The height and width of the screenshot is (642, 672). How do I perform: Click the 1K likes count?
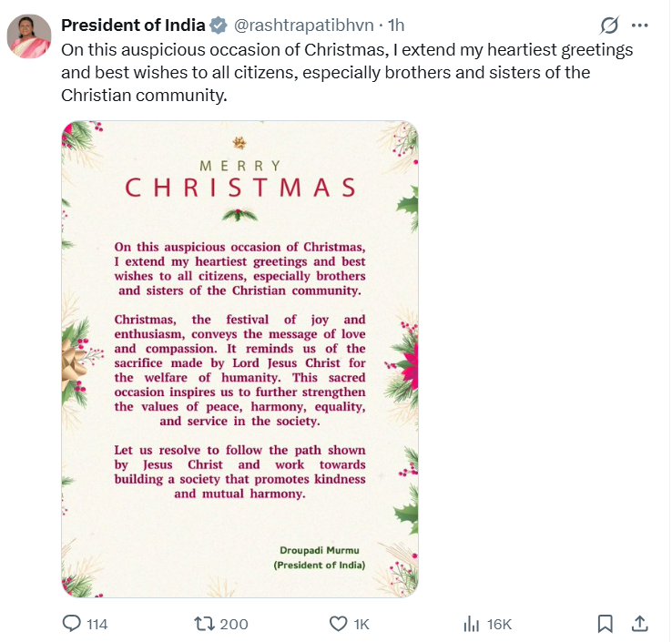(361, 624)
